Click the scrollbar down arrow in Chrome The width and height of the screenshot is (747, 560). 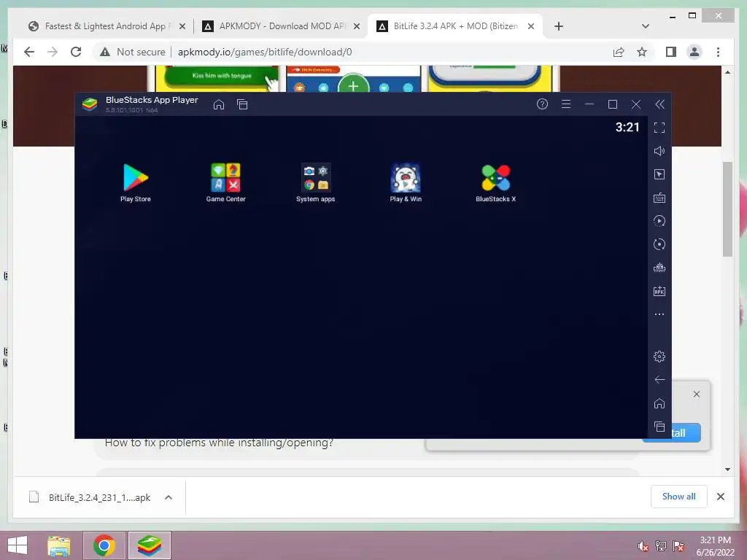[727, 470]
